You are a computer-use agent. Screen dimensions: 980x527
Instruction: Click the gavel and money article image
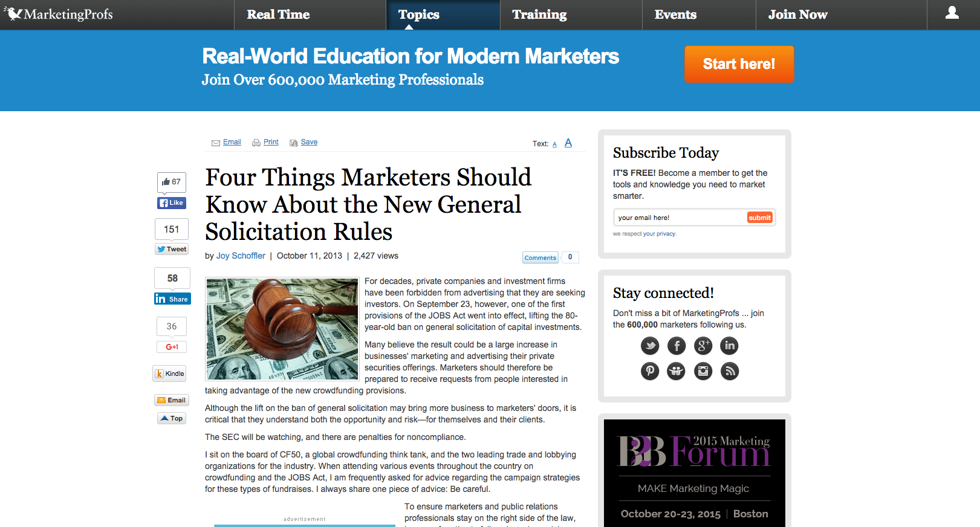pos(282,329)
